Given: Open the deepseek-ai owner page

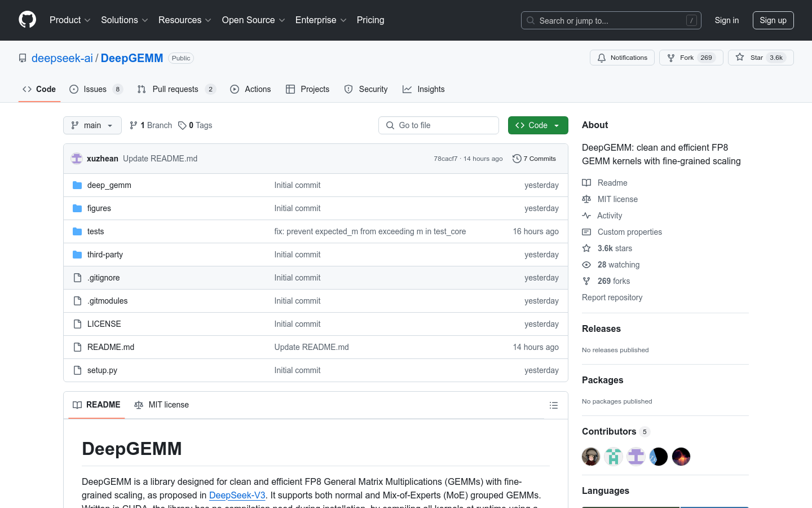Looking at the screenshot, I should click(62, 58).
